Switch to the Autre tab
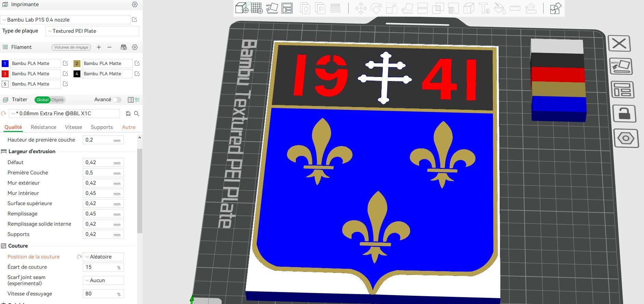This screenshot has width=644, height=304. (129, 127)
